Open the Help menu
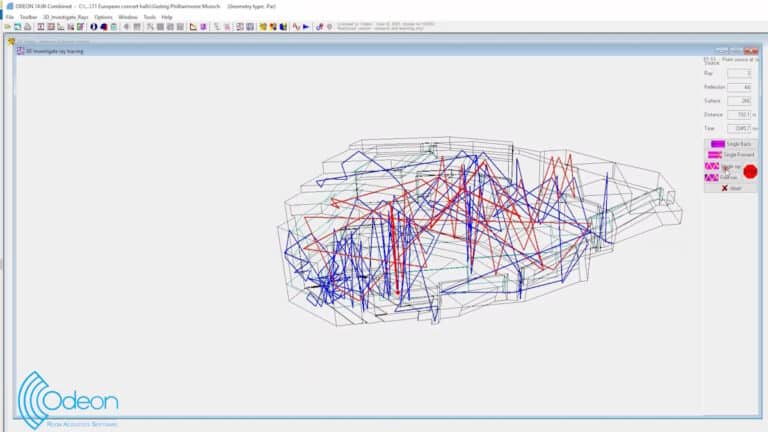This screenshot has height=432, width=768. [x=167, y=17]
